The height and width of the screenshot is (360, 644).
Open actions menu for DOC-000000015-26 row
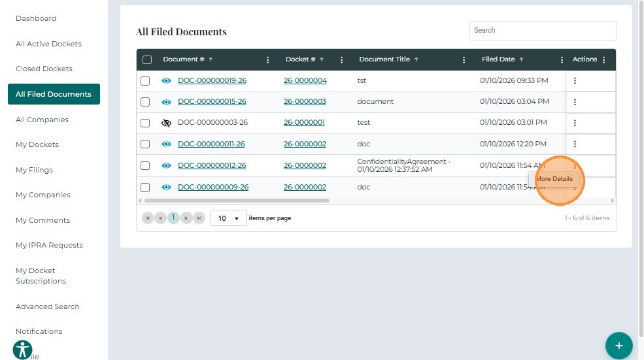tap(575, 102)
